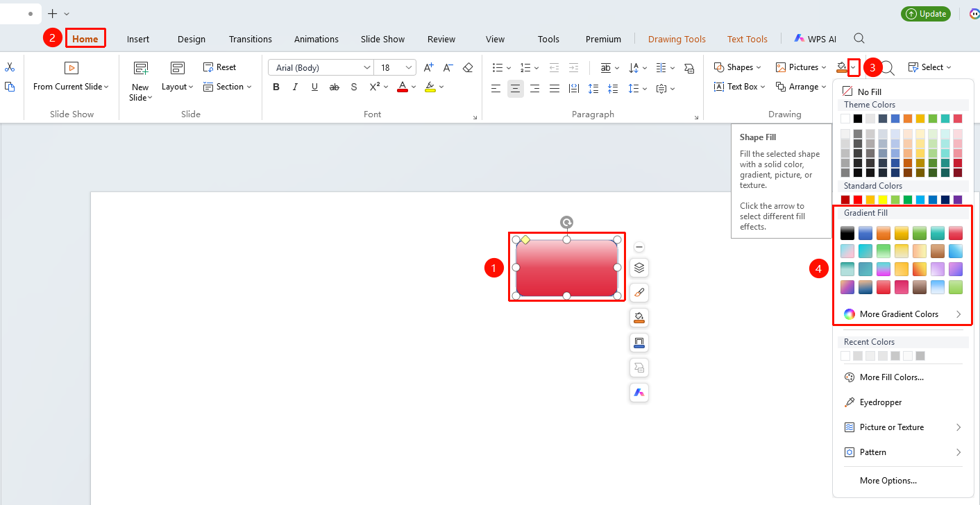Click the rotation handle above the shape

click(x=567, y=222)
